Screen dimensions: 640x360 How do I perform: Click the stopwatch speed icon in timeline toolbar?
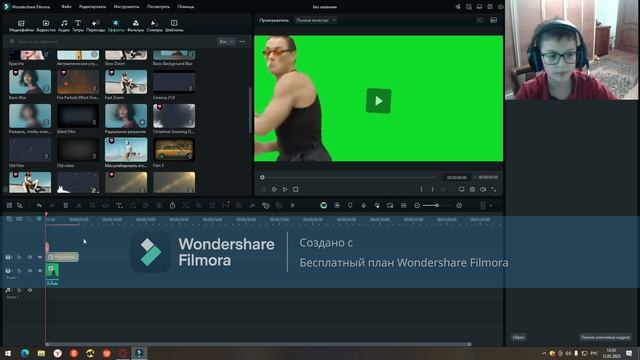coord(172,205)
